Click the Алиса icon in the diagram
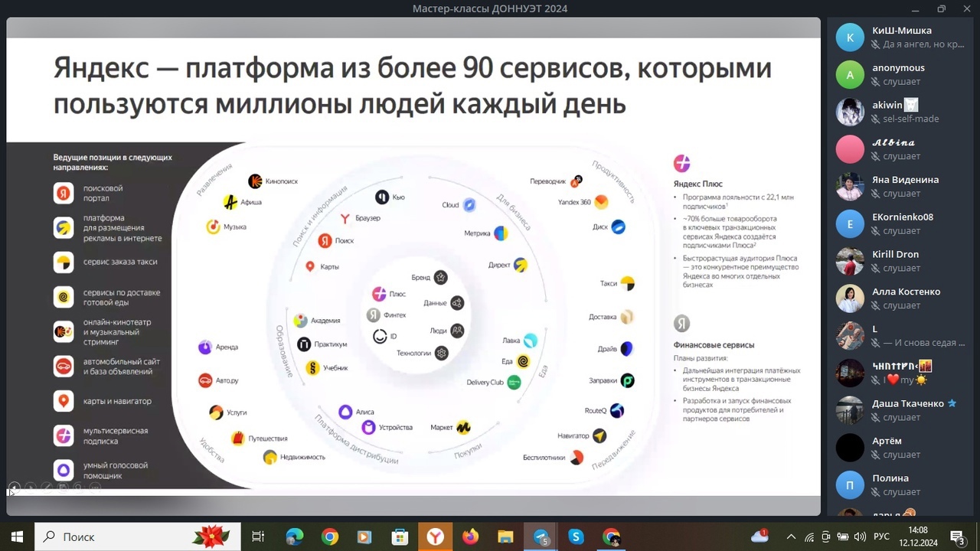This screenshot has height=551, width=980. [x=345, y=412]
